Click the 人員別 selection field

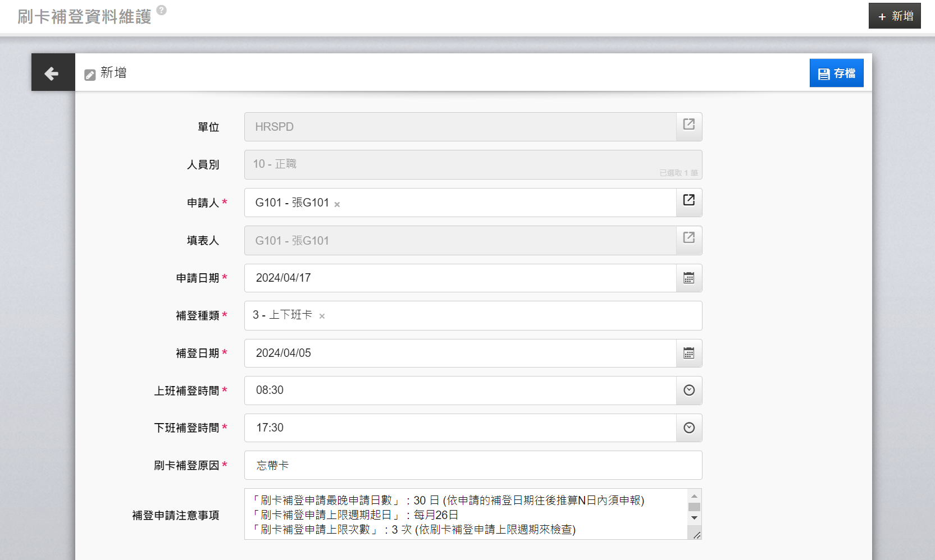[x=460, y=164]
